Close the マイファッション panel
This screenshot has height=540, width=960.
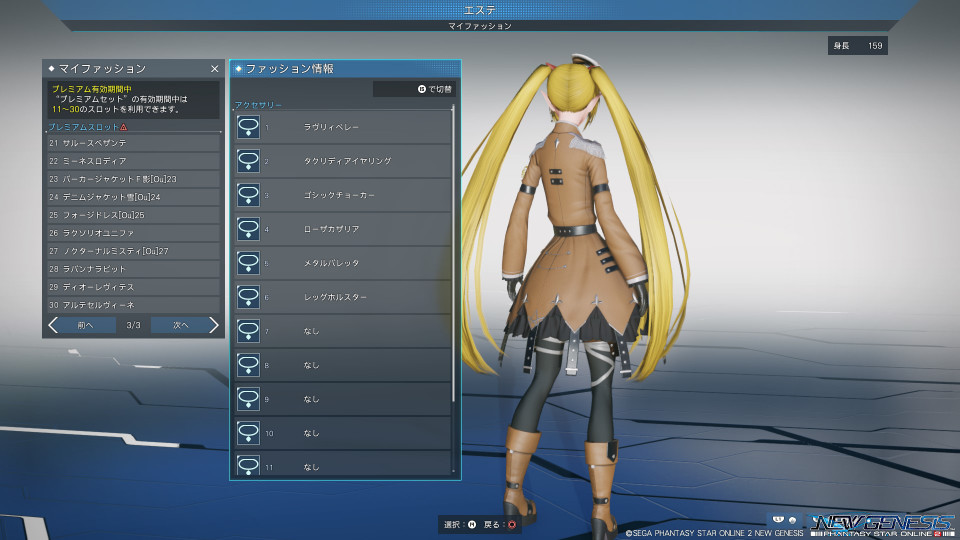[x=214, y=69]
